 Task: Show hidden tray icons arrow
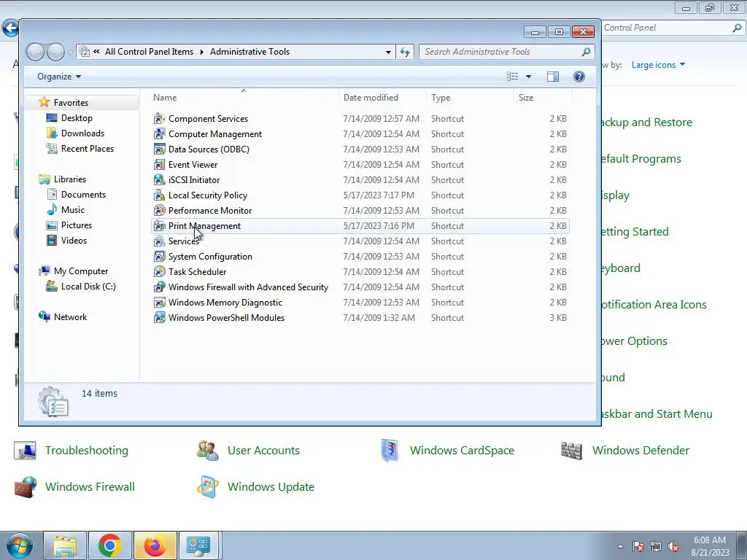click(620, 547)
